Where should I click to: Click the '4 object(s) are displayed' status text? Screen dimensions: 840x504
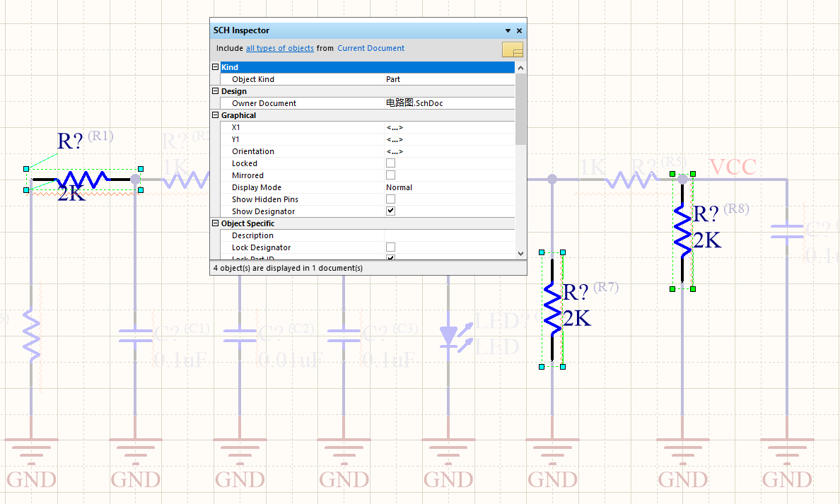pos(288,268)
